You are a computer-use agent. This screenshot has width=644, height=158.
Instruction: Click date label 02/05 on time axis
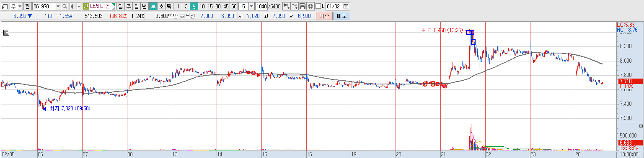tap(8, 154)
